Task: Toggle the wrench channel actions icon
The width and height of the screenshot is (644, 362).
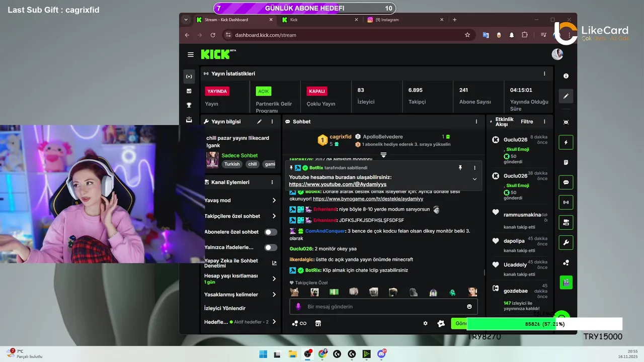Action: pyautogui.click(x=566, y=242)
